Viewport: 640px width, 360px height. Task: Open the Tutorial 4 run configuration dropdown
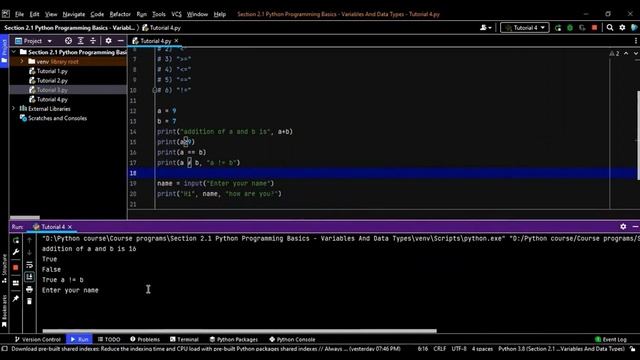tap(524, 28)
